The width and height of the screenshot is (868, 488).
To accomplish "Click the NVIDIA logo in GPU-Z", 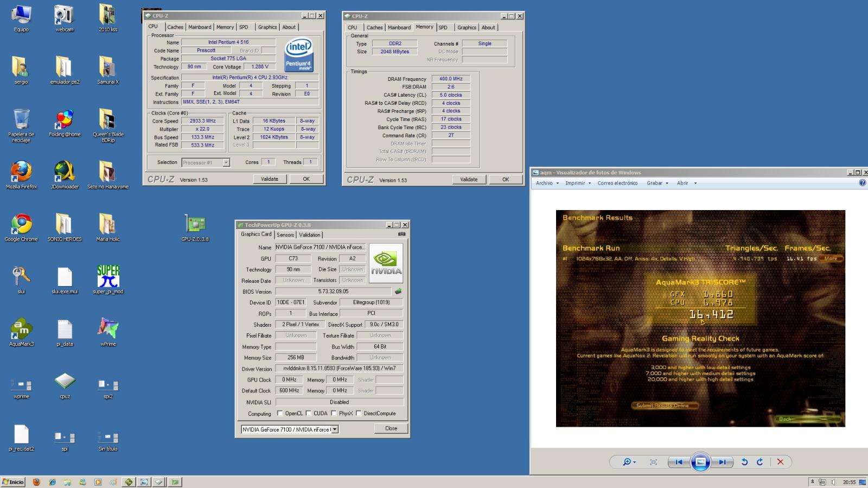I will [x=386, y=263].
